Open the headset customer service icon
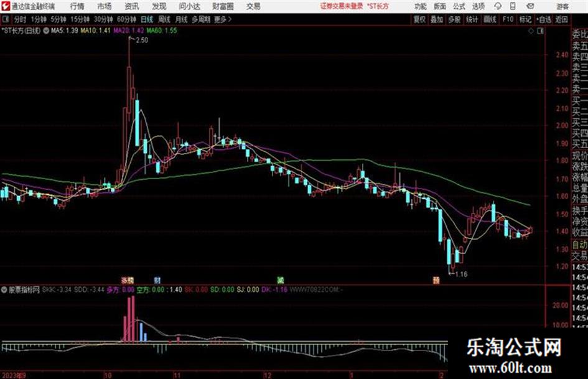 pos(498,6)
